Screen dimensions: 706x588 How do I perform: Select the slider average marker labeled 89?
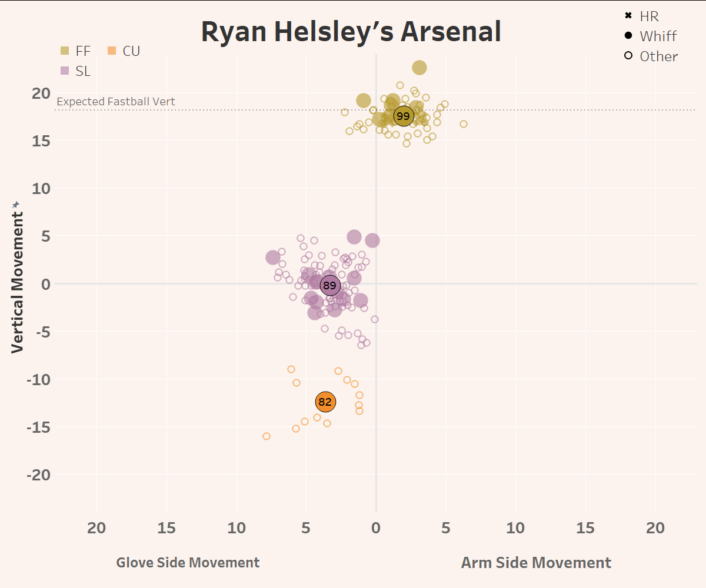(330, 286)
